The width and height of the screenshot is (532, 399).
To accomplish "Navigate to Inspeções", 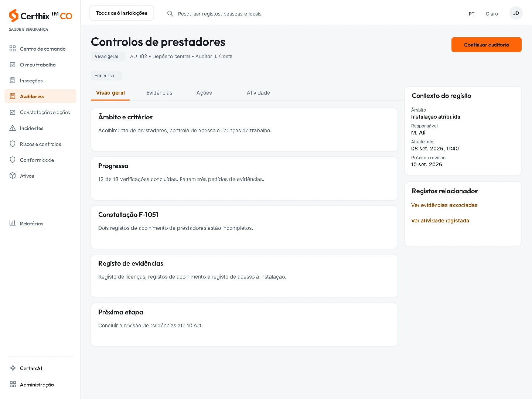I will pos(40,81).
